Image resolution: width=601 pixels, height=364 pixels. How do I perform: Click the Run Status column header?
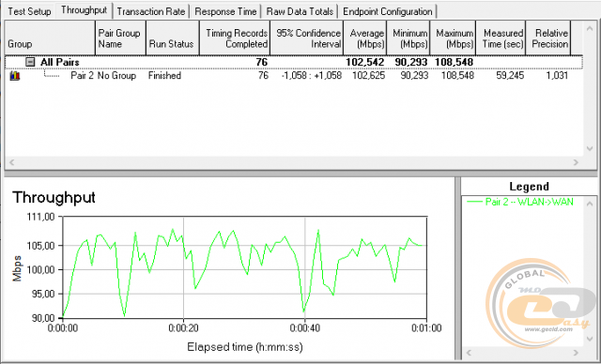click(173, 38)
